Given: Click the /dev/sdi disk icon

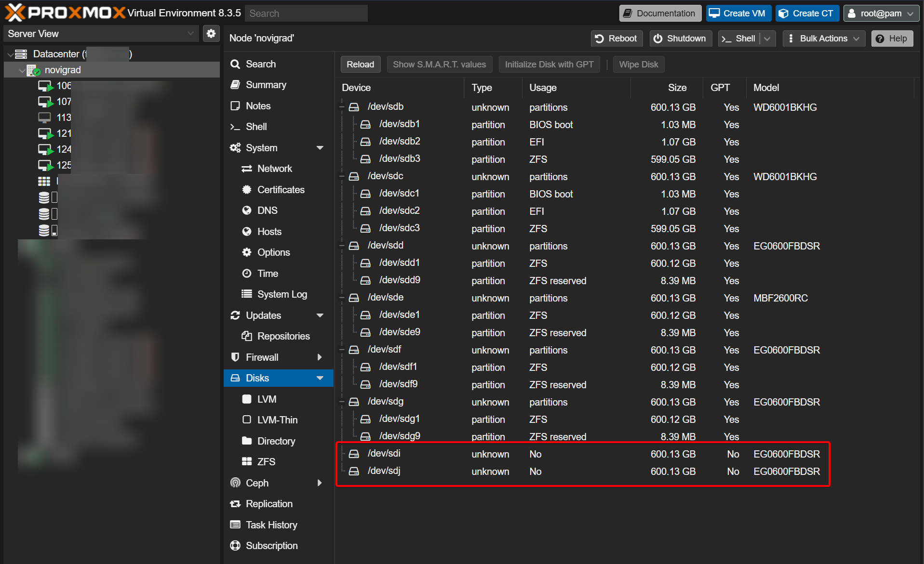Looking at the screenshot, I should pos(354,454).
